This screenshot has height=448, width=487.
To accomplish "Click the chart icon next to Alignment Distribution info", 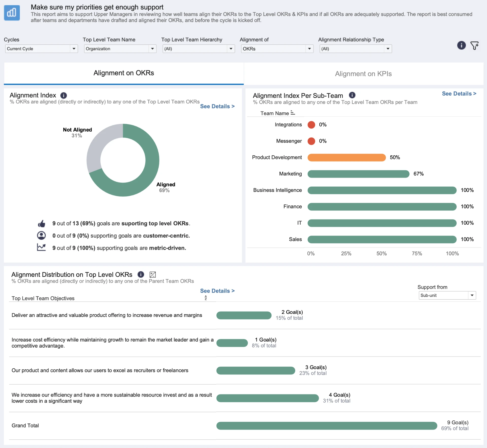I will 153,274.
